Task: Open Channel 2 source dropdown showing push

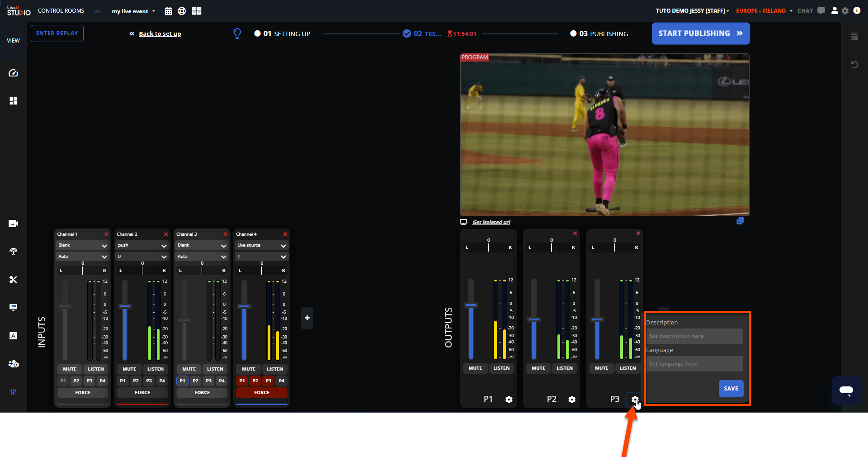Action: (x=142, y=245)
